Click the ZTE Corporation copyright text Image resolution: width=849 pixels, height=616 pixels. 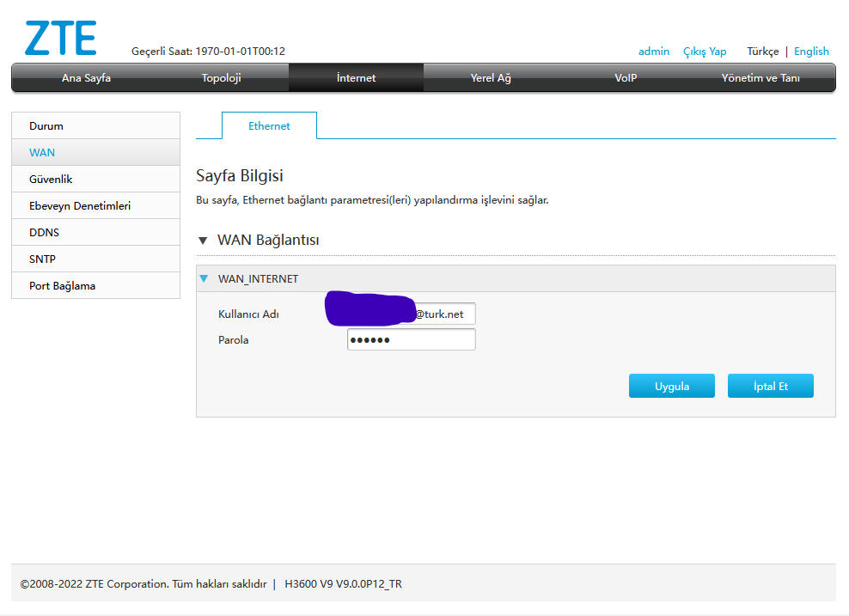pos(143,583)
